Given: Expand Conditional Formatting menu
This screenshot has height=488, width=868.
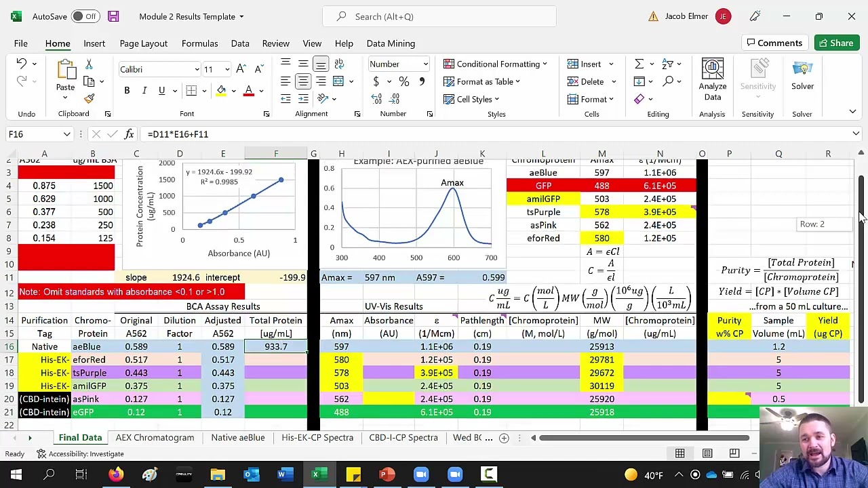Looking at the screenshot, I should click(496, 64).
